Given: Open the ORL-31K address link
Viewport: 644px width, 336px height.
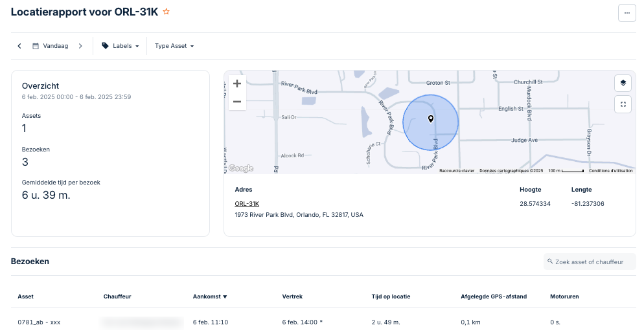Looking at the screenshot, I should coord(247,203).
